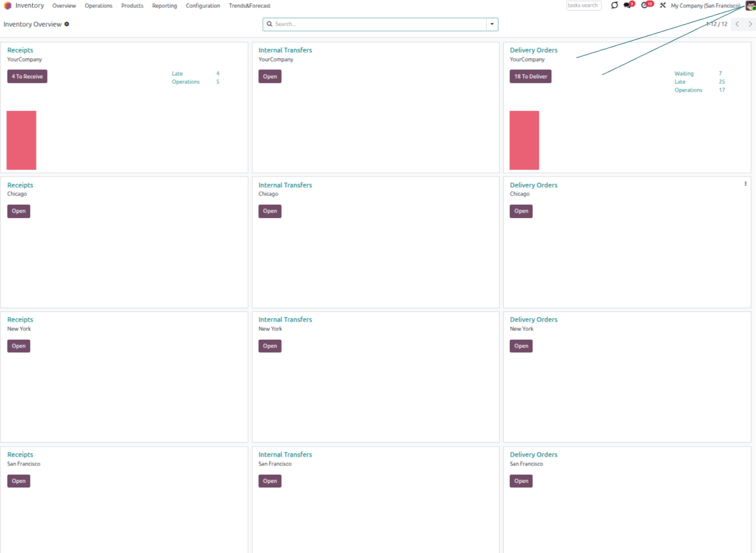Go to the next page arrow
Image resolution: width=756 pixels, height=553 pixels.
click(x=750, y=24)
